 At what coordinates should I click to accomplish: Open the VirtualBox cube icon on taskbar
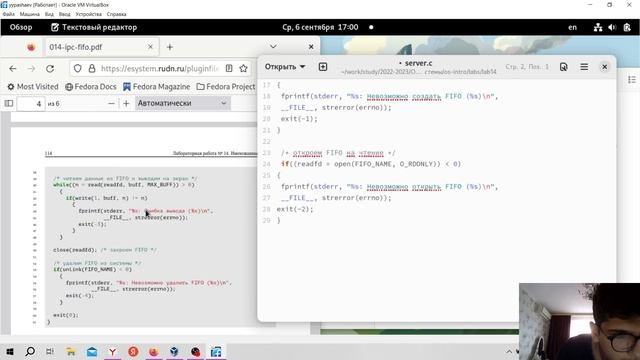(x=174, y=351)
